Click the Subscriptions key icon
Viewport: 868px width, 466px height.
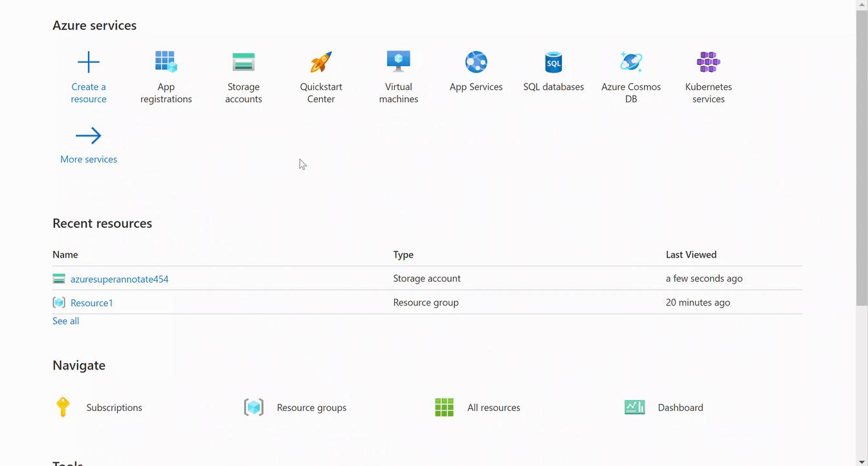click(x=63, y=407)
